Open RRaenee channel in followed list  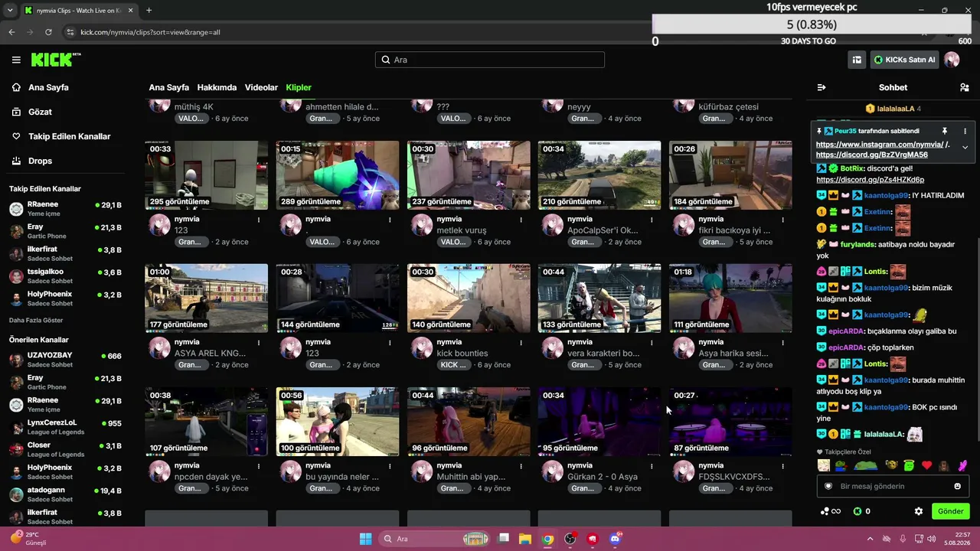pyautogui.click(x=65, y=208)
